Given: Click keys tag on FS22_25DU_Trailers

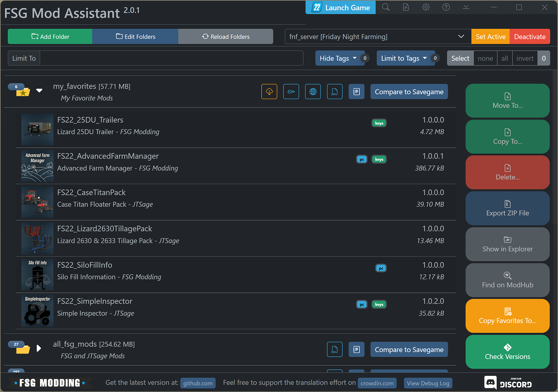Looking at the screenshot, I should click(379, 123).
